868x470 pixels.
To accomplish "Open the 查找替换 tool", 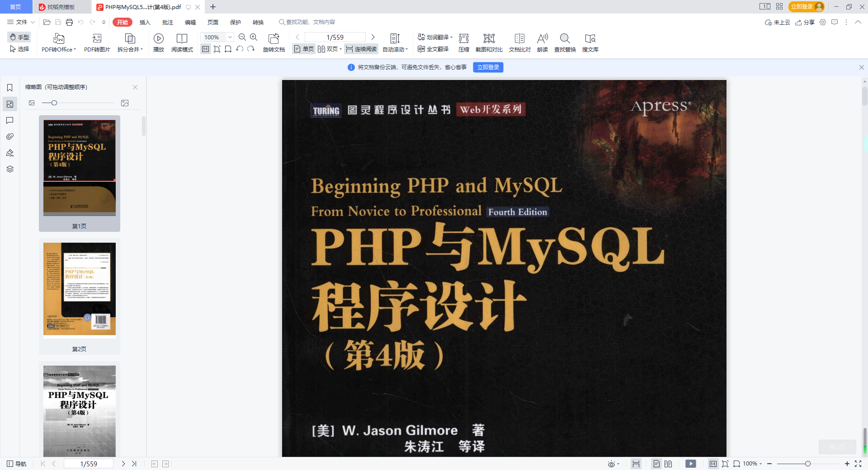I will 565,39.
